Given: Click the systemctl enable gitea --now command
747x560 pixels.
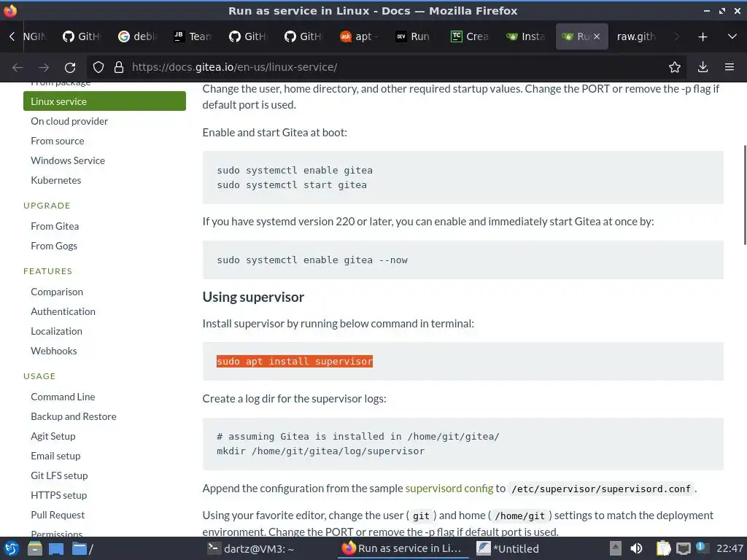Looking at the screenshot, I should tap(312, 260).
